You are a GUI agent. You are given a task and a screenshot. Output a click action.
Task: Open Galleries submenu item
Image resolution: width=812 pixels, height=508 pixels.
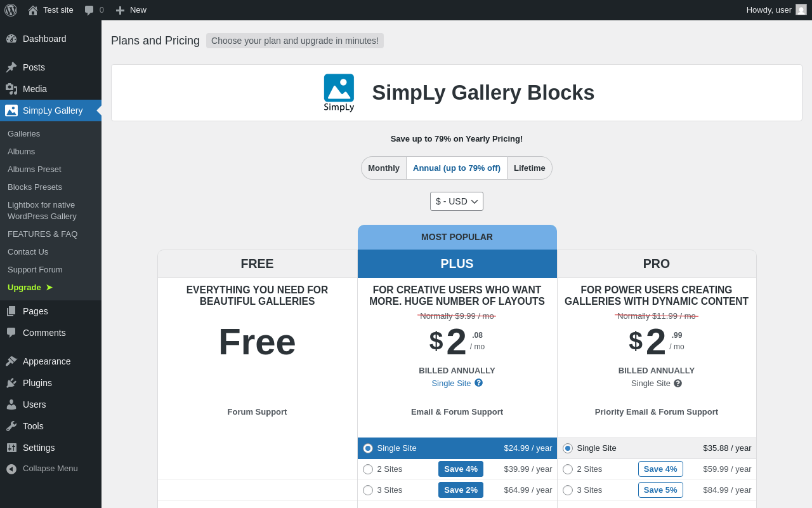pyautogui.click(x=51, y=134)
